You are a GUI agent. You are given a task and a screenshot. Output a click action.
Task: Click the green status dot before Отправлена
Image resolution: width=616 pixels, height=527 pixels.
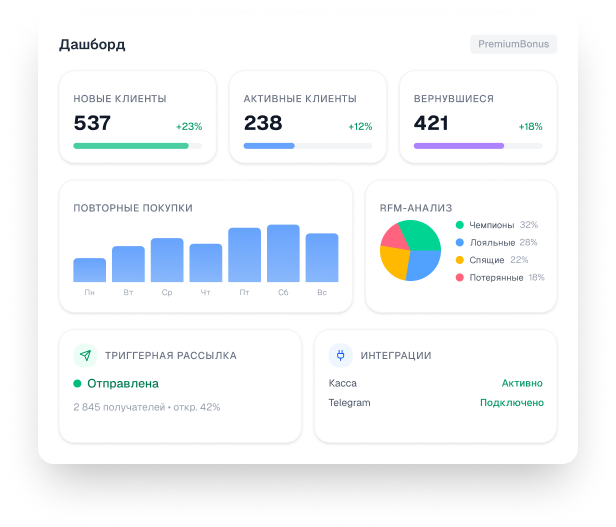point(77,384)
